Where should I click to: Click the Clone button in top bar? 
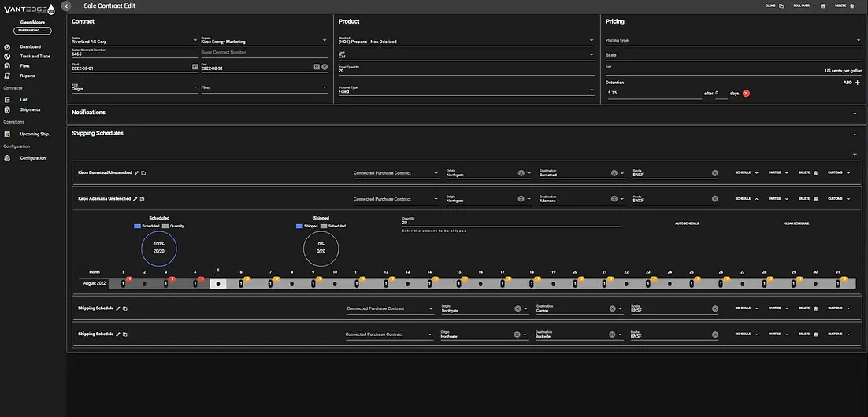(774, 6)
